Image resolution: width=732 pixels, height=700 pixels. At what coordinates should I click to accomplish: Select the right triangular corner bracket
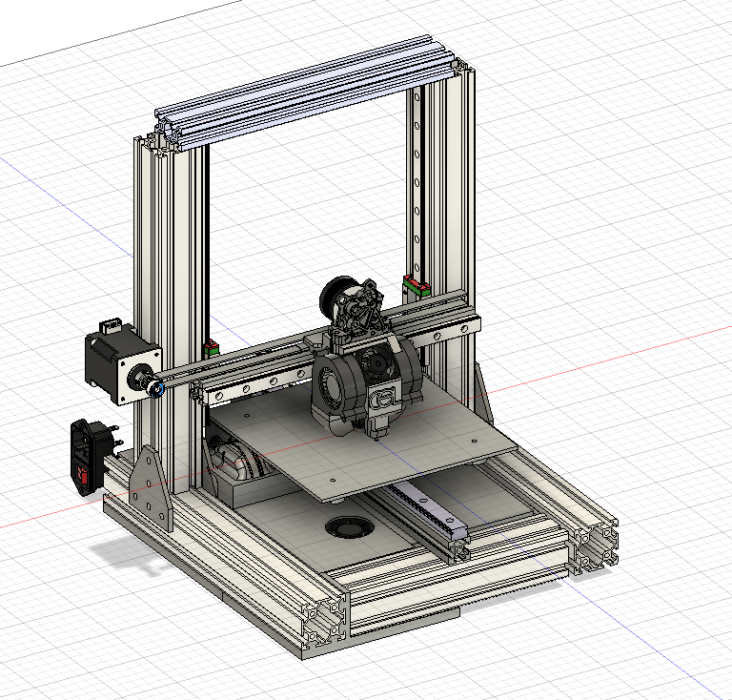tap(483, 393)
